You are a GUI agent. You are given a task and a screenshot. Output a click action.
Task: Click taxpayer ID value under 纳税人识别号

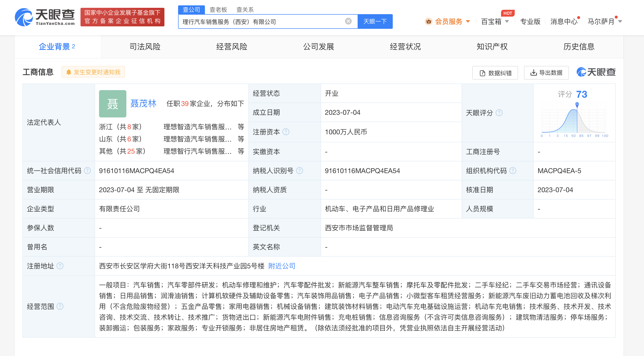click(x=362, y=171)
